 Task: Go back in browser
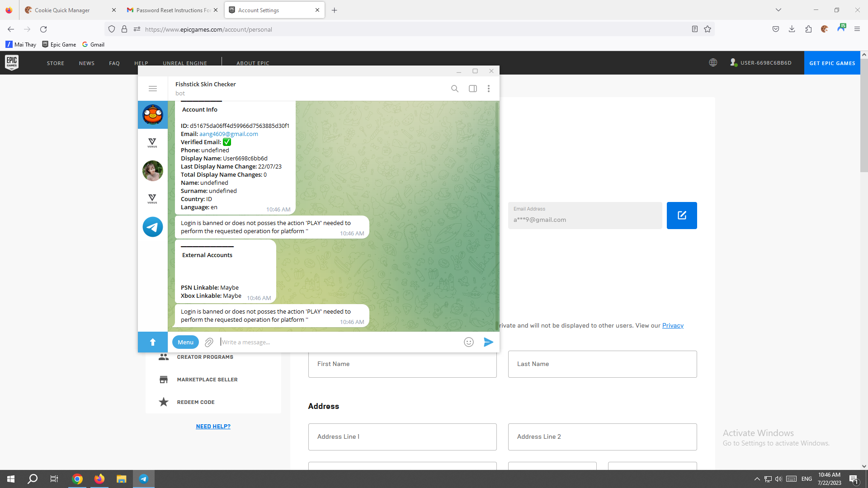click(x=11, y=29)
